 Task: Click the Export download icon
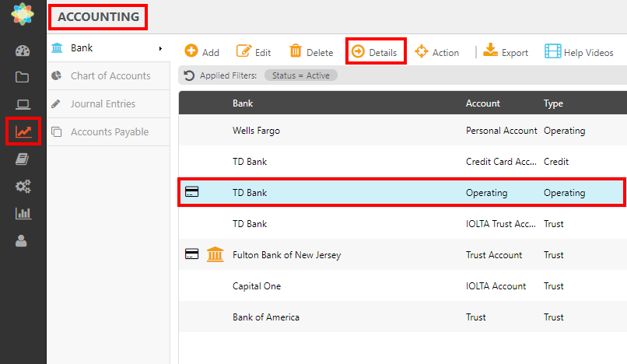point(490,51)
